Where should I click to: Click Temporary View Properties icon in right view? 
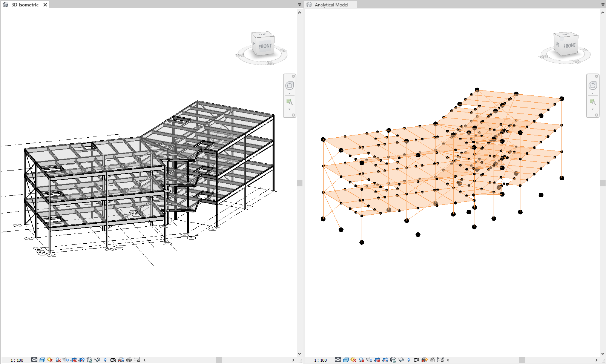(x=417, y=360)
